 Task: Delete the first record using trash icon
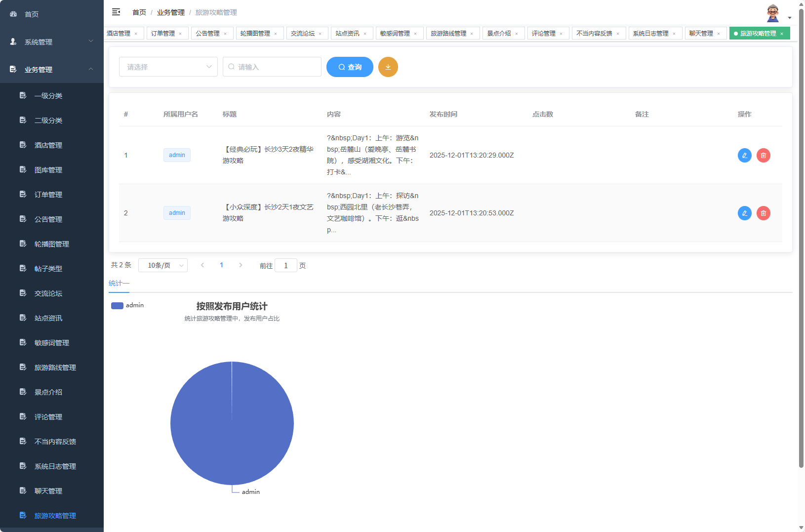(763, 155)
